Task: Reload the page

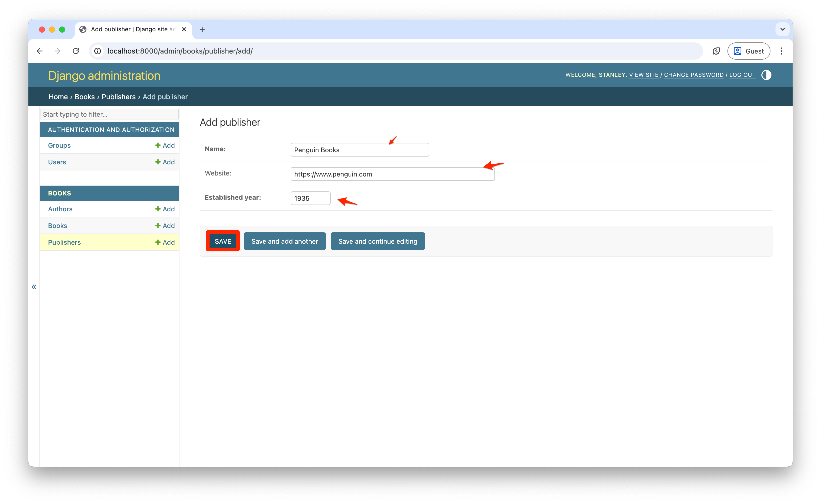Action: [x=76, y=51]
